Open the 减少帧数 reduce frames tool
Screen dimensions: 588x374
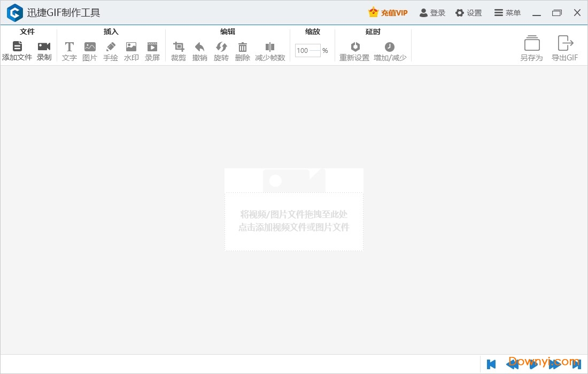pos(270,50)
